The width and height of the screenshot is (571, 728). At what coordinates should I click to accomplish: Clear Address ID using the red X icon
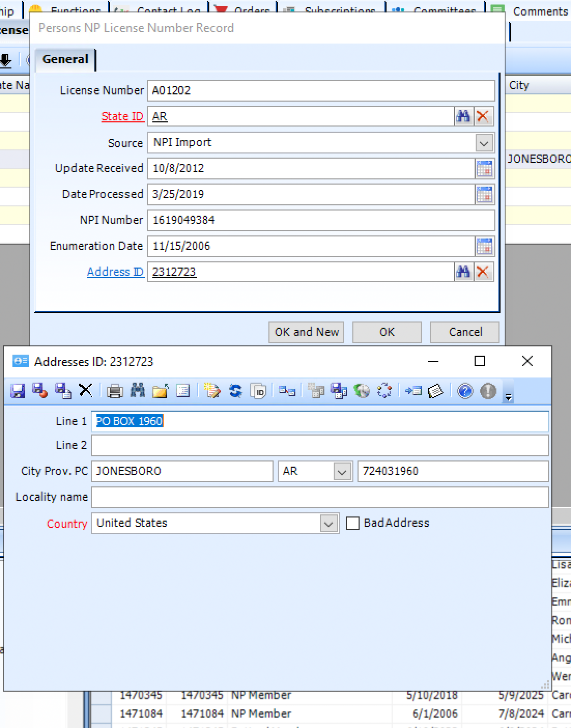click(483, 271)
